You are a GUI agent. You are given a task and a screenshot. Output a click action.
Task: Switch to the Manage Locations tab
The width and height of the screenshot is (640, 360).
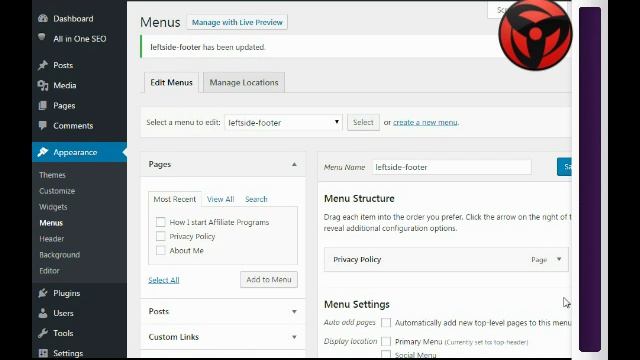[244, 82]
